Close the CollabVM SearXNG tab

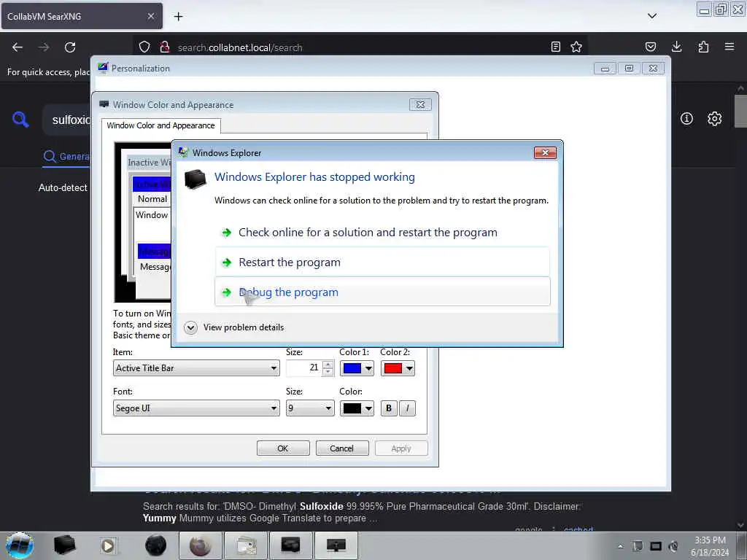(x=150, y=16)
